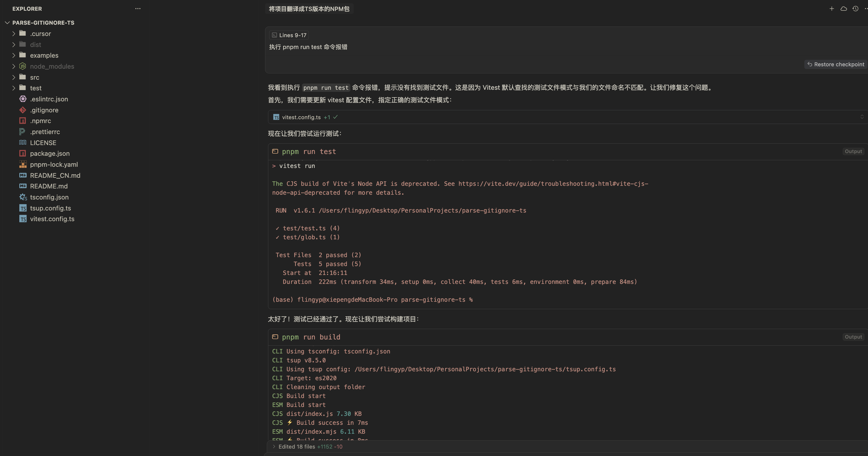Open tsconfig.json from file tree
Screen dimensions: 868x456
click(x=49, y=197)
